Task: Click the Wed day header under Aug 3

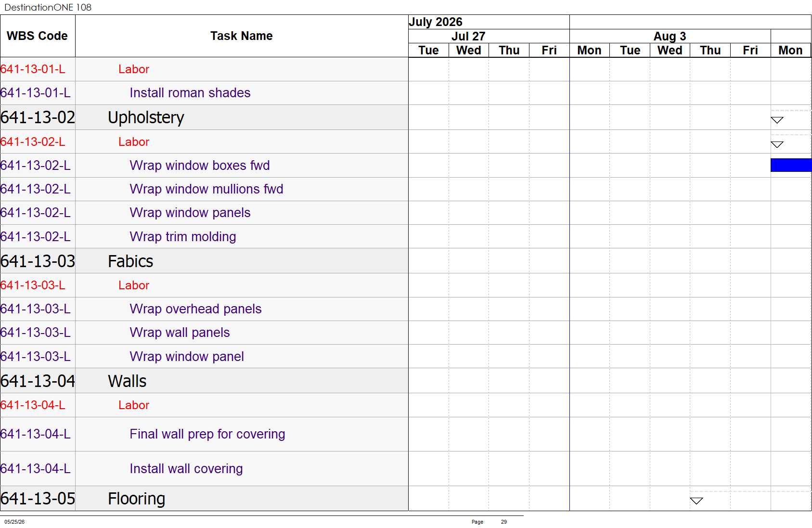Action: click(x=670, y=51)
